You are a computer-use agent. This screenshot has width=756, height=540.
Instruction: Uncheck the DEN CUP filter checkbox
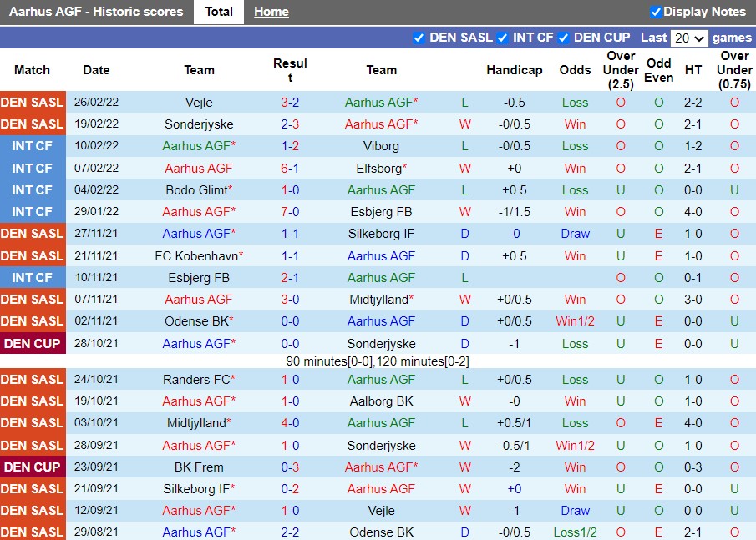[563, 38]
